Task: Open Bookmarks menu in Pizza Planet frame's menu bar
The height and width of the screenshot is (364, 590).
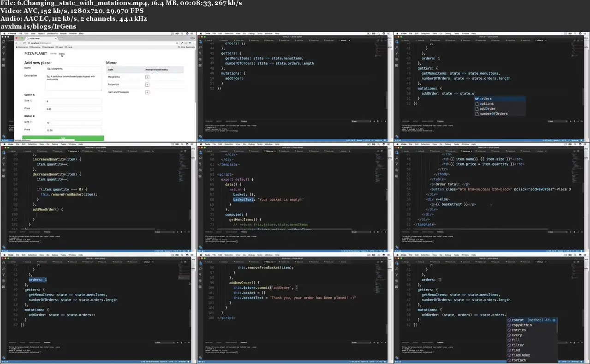Action: pos(52,34)
